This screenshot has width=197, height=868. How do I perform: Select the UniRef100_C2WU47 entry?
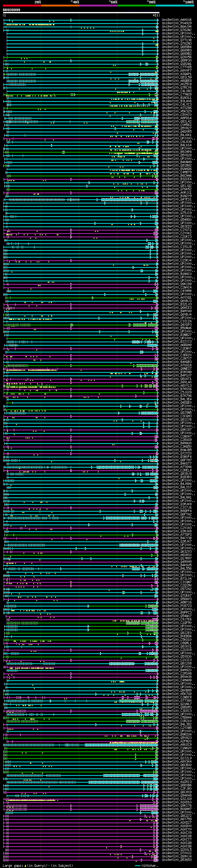tap(177, 436)
